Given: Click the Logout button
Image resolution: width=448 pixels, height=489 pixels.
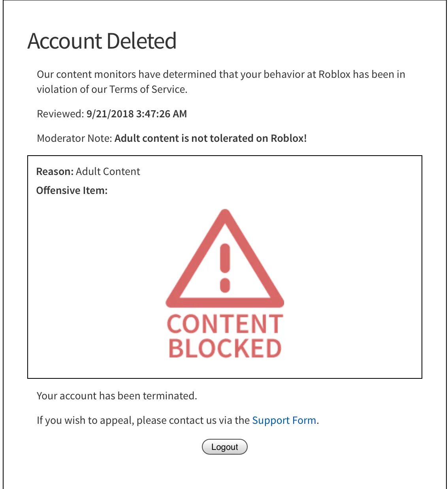Looking at the screenshot, I should click(x=224, y=447).
